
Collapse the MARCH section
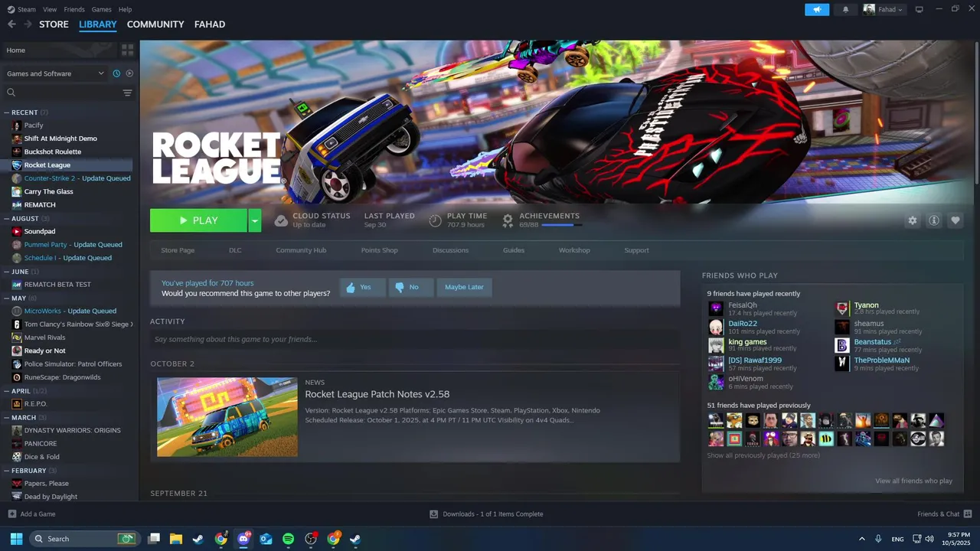click(x=6, y=417)
